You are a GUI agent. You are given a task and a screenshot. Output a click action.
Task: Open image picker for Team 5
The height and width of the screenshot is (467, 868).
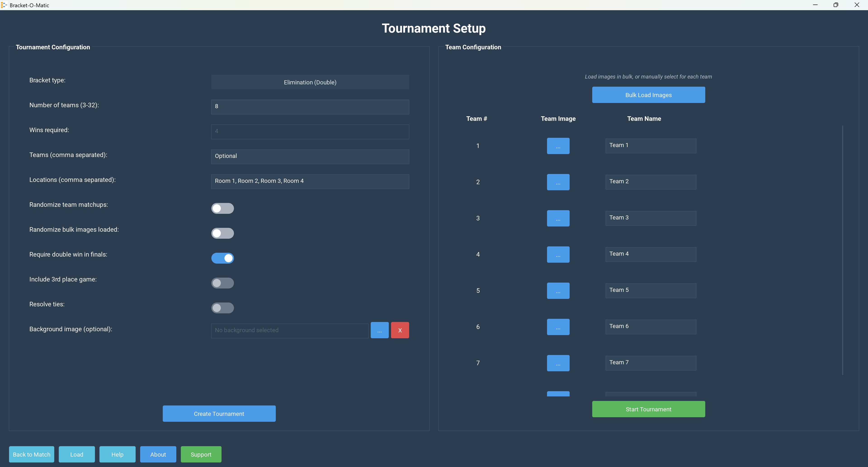[558, 291]
